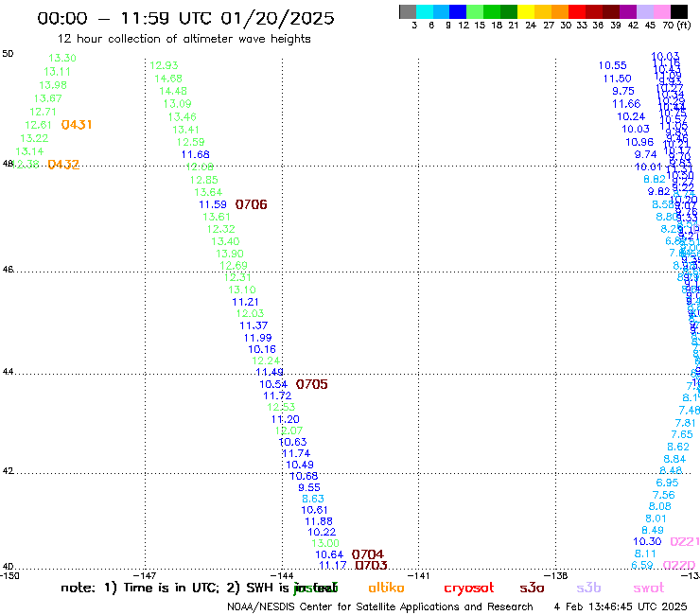This screenshot has height=615, width=700.
Task: Click the -144 longitude axis label
Action: point(282,575)
